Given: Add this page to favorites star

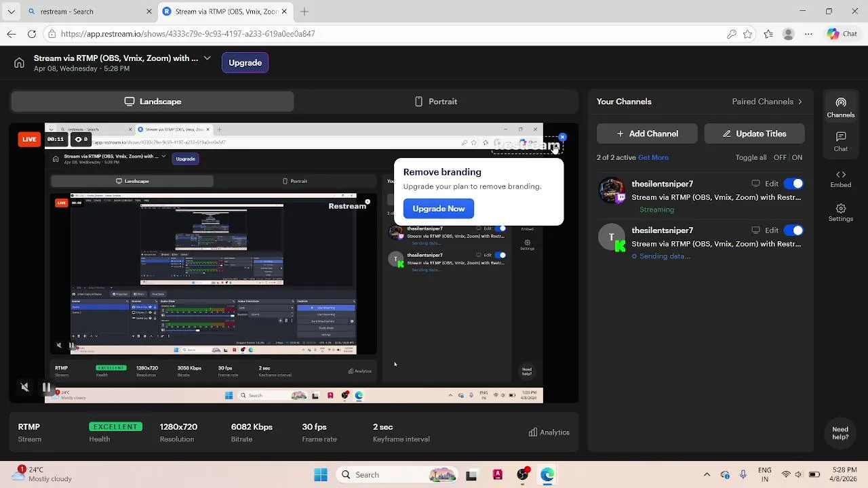Looking at the screenshot, I should [747, 34].
